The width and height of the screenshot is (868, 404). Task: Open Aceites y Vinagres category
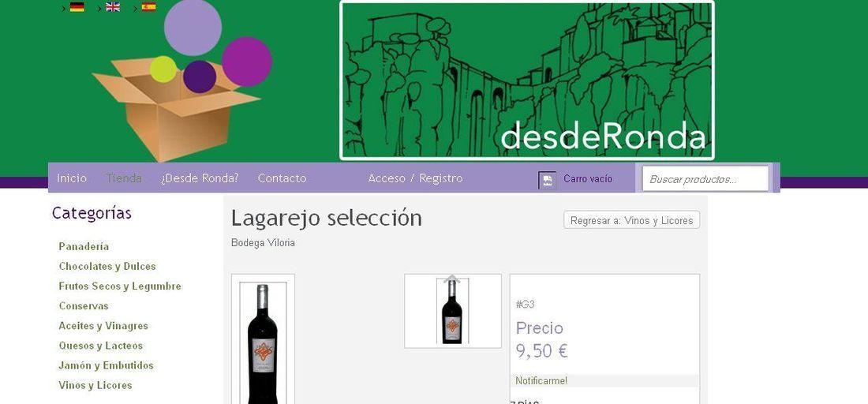click(103, 325)
